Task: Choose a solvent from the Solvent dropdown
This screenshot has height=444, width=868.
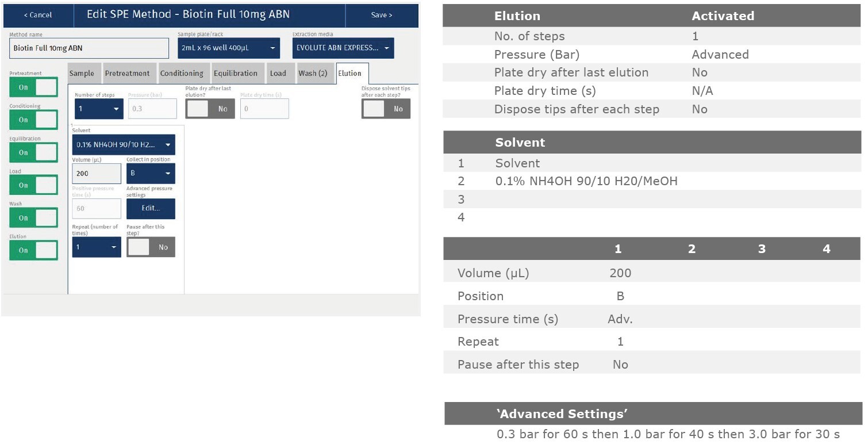Action: pyautogui.click(x=124, y=145)
